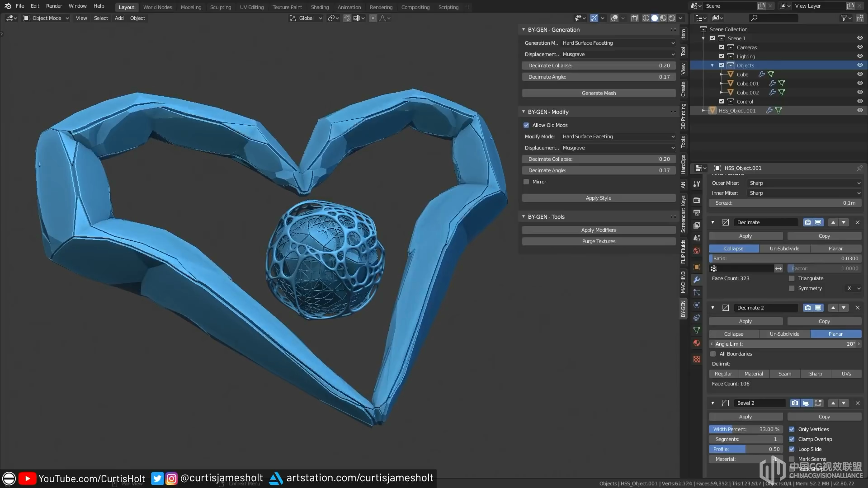Toggle viewport overlays icon

tap(614, 18)
